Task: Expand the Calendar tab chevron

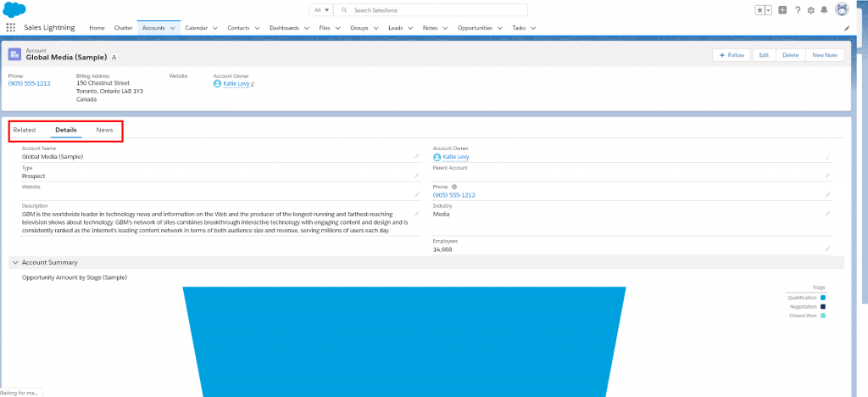Action: [214, 28]
